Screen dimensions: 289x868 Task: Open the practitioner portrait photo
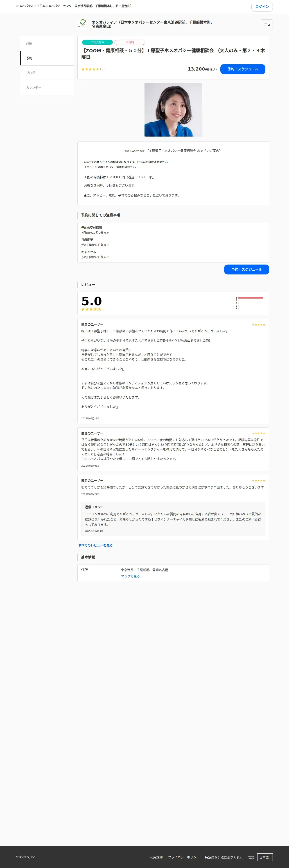click(x=173, y=110)
